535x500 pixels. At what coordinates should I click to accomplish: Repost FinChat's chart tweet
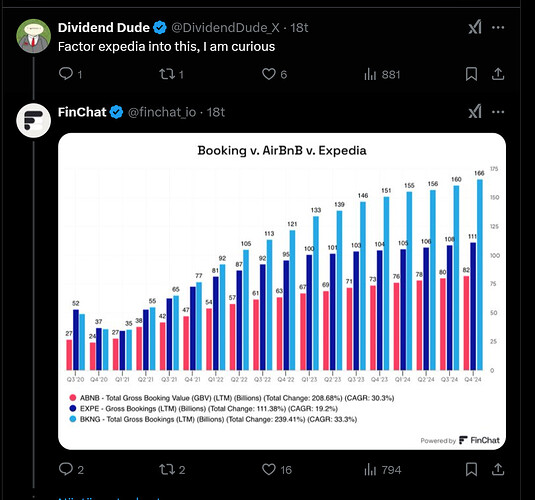pos(172,470)
